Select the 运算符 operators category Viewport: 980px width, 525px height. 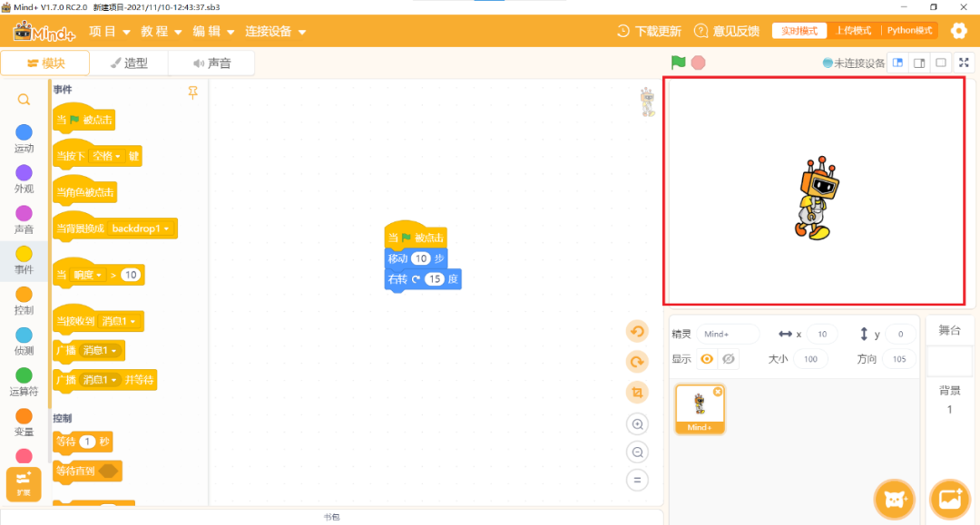tap(24, 382)
